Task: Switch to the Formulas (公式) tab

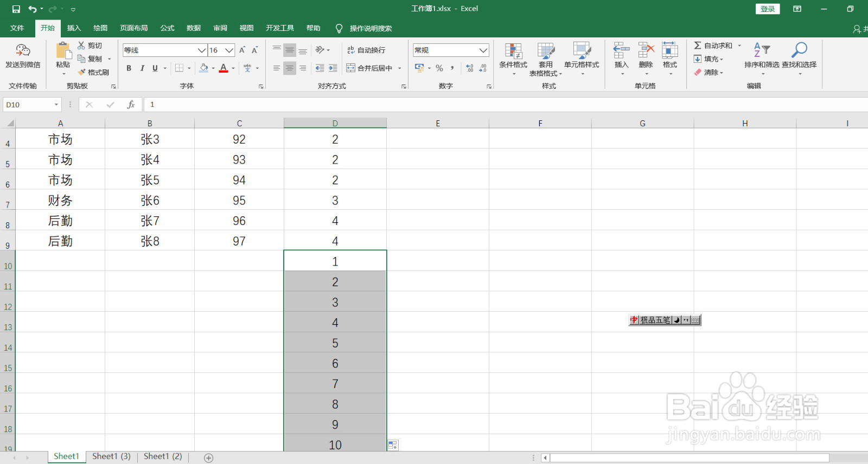Action: click(x=168, y=28)
